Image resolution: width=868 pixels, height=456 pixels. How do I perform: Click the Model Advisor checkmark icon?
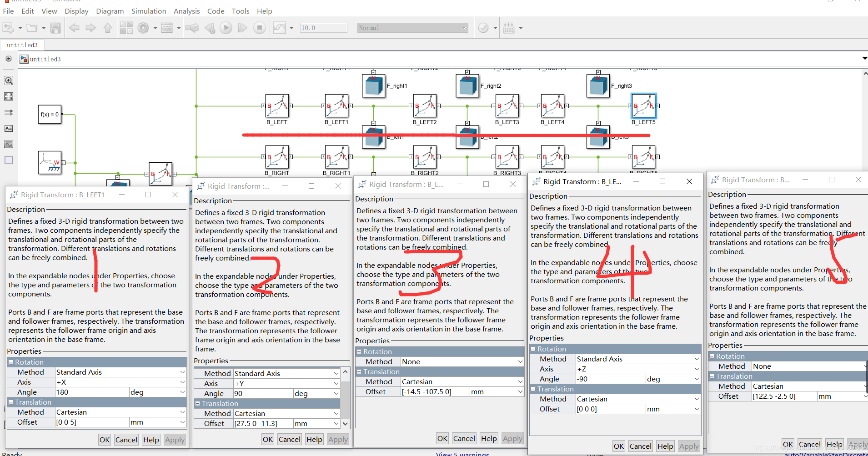click(483, 28)
